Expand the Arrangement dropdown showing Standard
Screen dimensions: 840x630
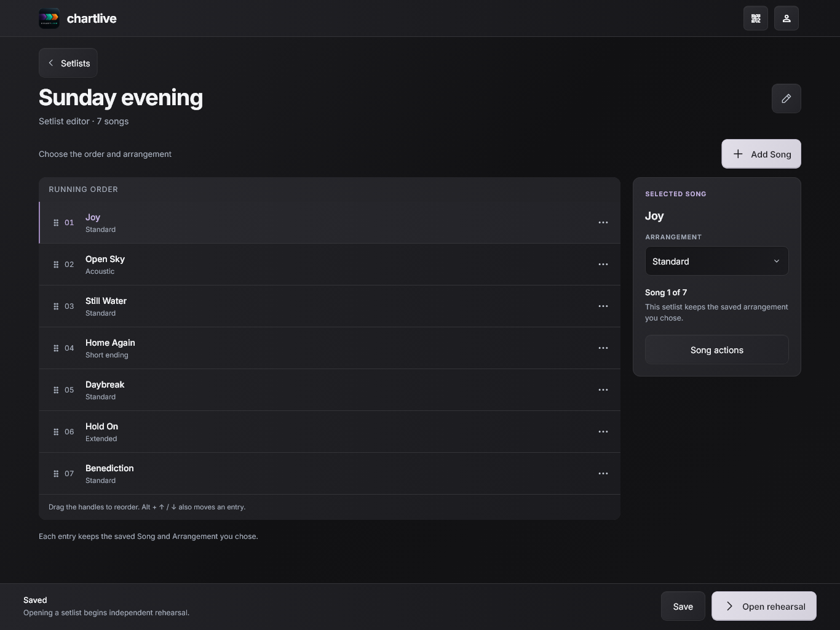[717, 261]
